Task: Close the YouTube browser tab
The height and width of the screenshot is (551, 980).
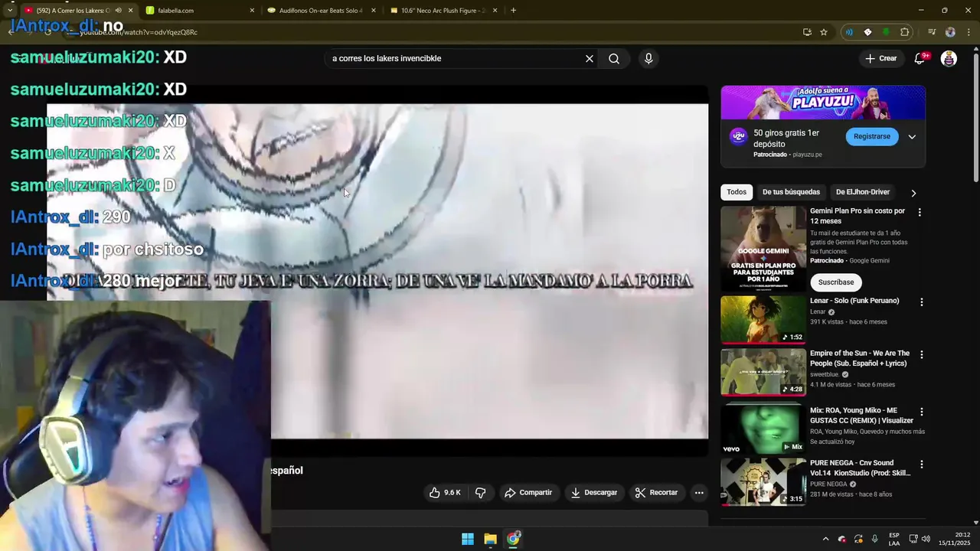Action: pyautogui.click(x=130, y=11)
